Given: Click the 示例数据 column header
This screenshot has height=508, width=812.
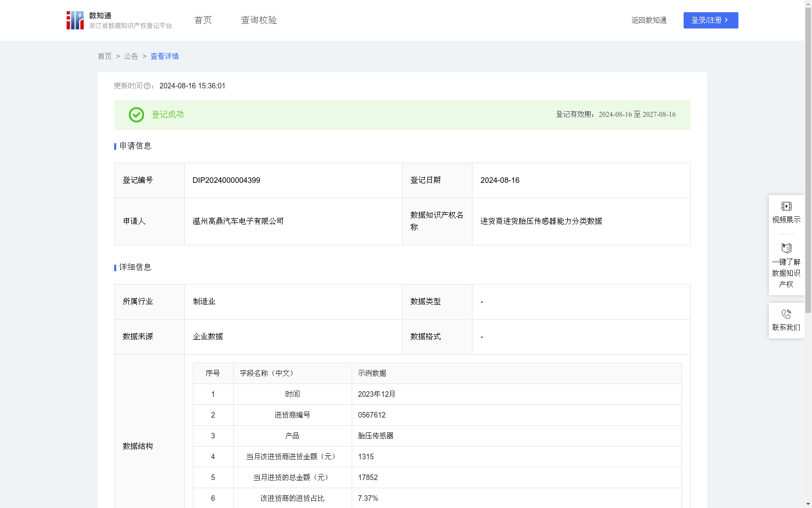Looking at the screenshot, I should [x=517, y=373].
